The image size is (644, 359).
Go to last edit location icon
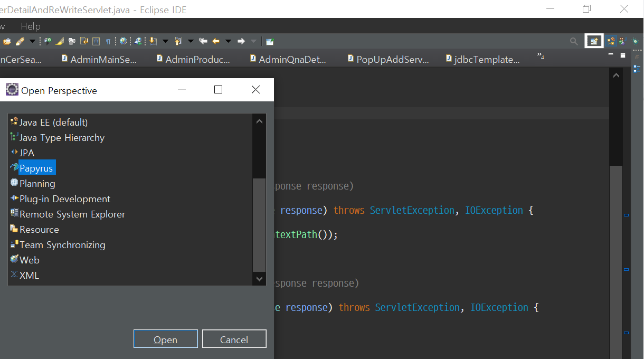pyautogui.click(x=203, y=41)
